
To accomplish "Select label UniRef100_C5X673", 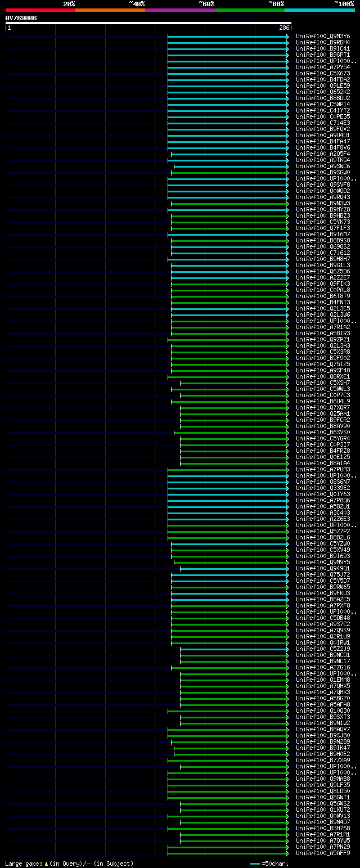I will coord(323,73).
